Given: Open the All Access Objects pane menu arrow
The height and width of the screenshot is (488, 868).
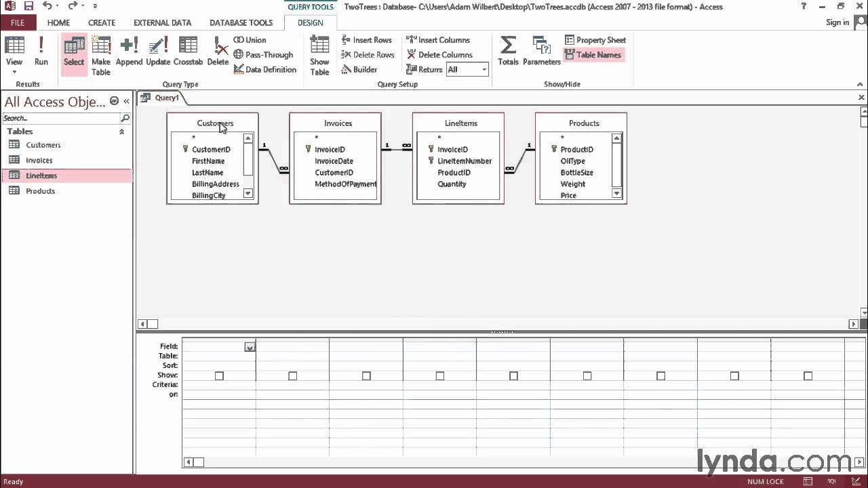Looking at the screenshot, I should [x=114, y=101].
